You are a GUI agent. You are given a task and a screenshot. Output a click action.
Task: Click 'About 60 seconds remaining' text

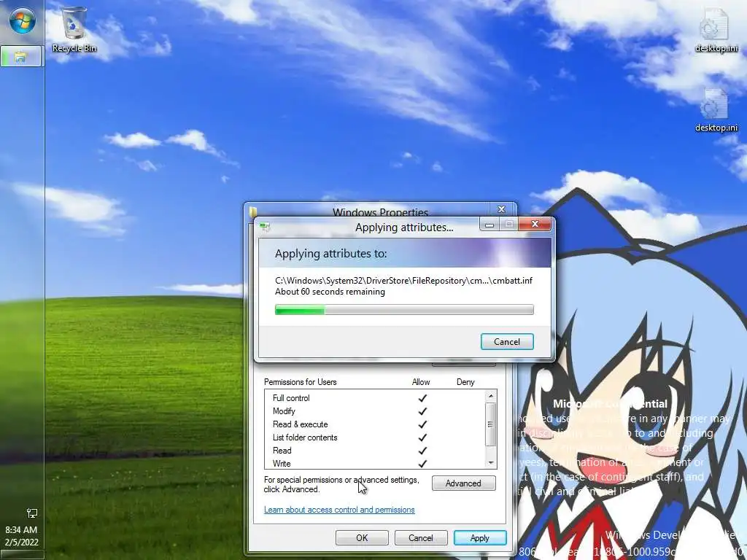pyautogui.click(x=330, y=292)
